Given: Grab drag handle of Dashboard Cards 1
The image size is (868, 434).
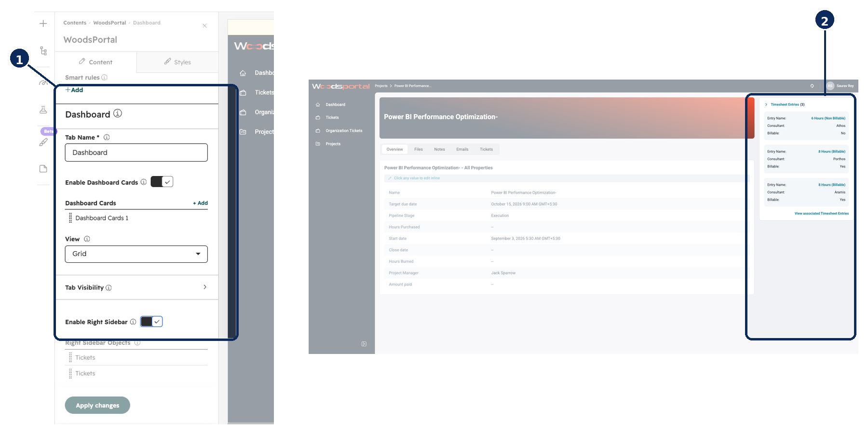Looking at the screenshot, I should pyautogui.click(x=70, y=218).
